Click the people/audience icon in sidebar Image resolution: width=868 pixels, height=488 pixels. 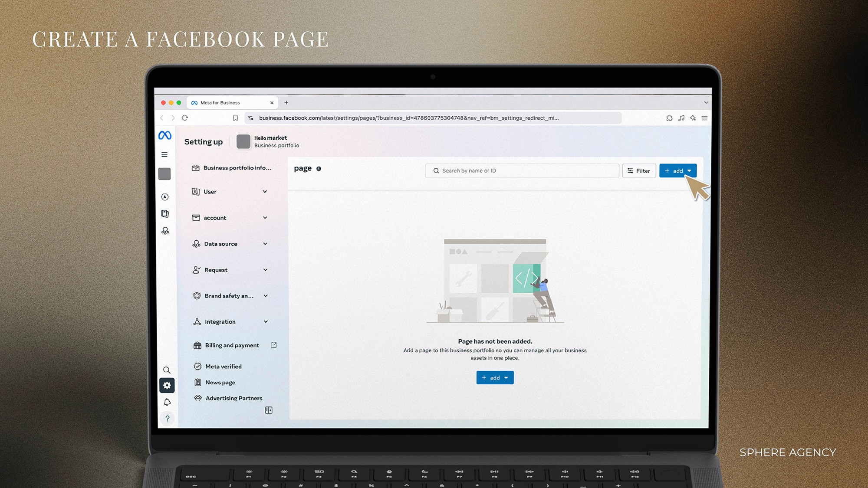click(167, 231)
